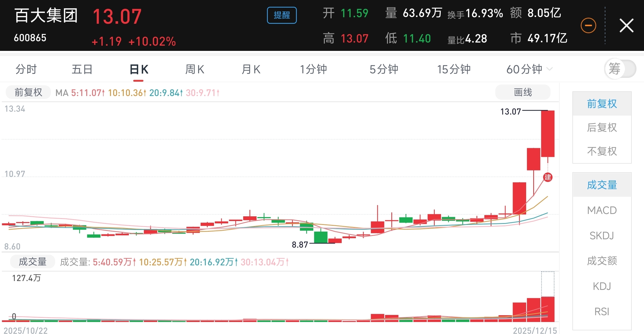Click the tallest red volume bar
Screen dimensions: 644x334
(x=548, y=309)
